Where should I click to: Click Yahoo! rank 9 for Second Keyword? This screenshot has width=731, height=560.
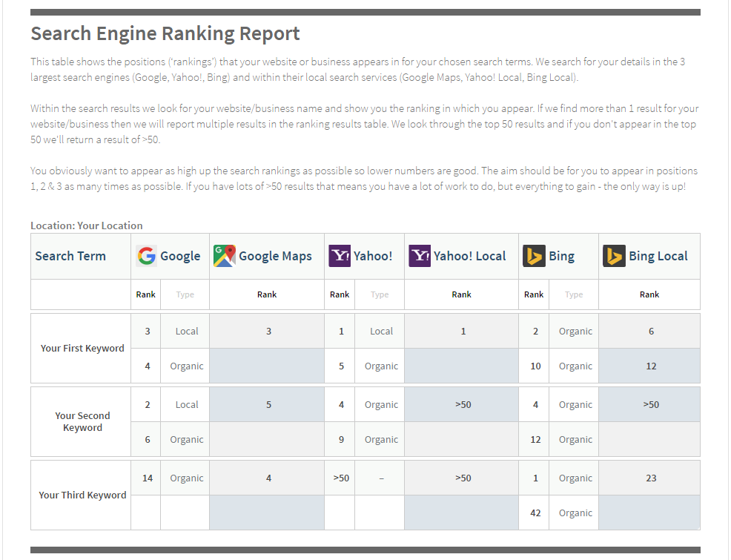[x=341, y=440]
